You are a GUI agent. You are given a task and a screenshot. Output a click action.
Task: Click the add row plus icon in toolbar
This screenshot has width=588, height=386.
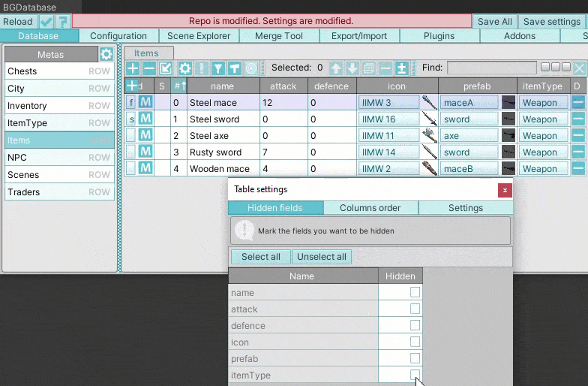click(x=132, y=68)
